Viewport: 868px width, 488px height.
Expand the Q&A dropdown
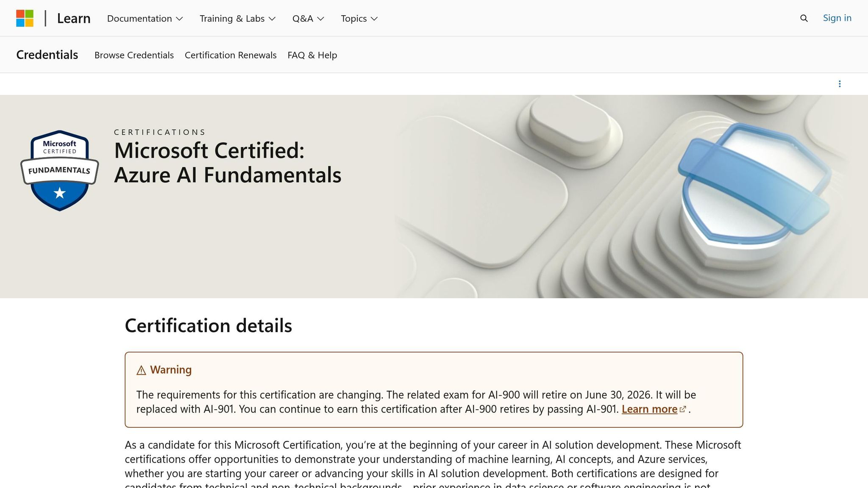click(x=308, y=19)
